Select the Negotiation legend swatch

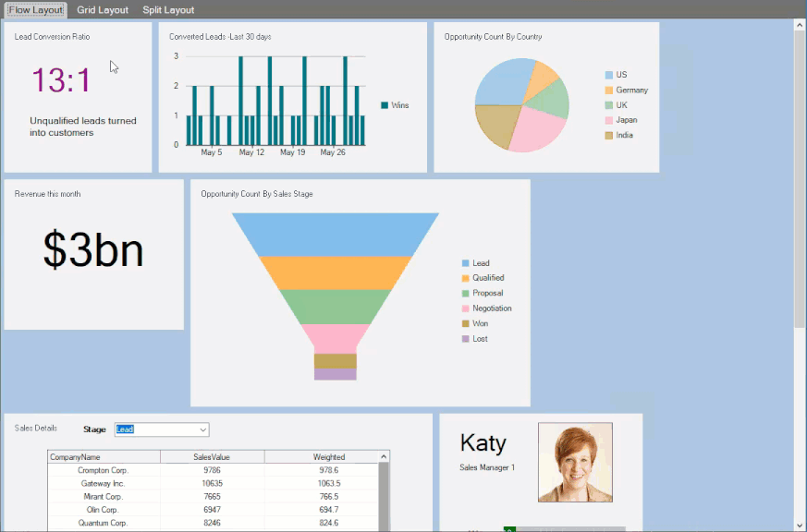[x=465, y=308]
